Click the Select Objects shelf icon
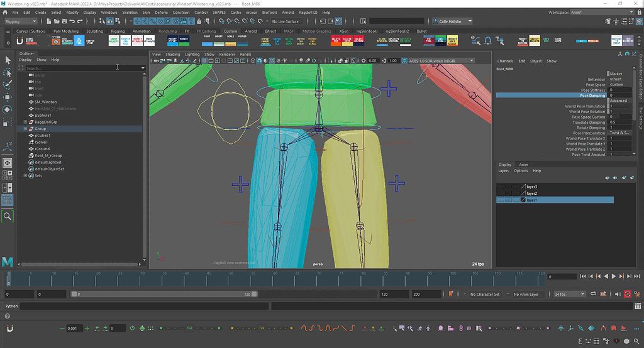This screenshot has height=348, width=644. point(535,41)
